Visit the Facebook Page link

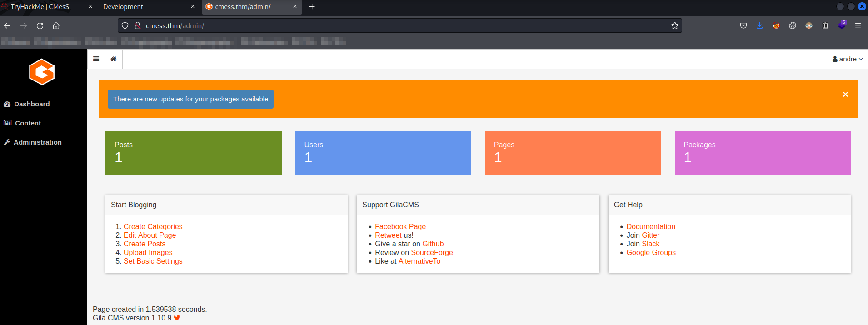(400, 226)
